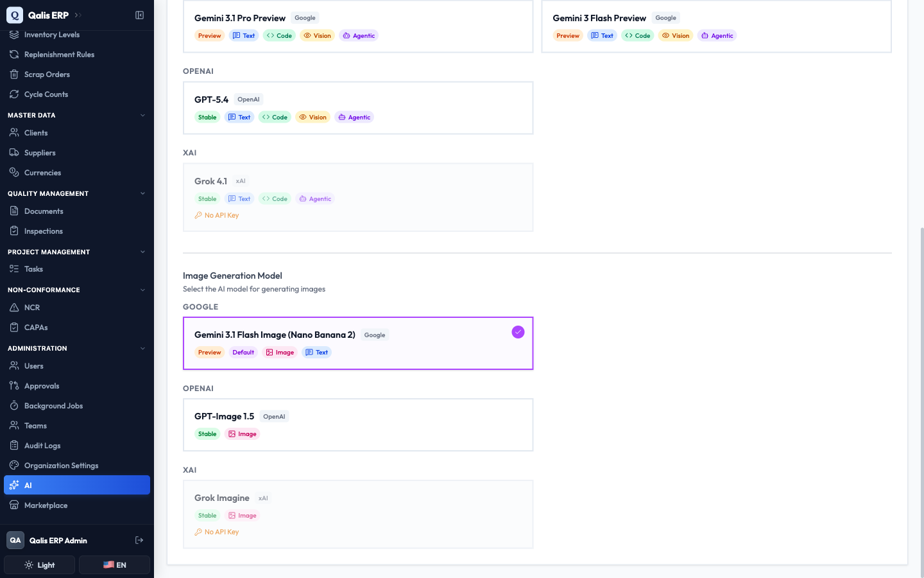This screenshot has width=924, height=578.
Task: Click No API Key notice on Grok 4.1
Action: [217, 216]
